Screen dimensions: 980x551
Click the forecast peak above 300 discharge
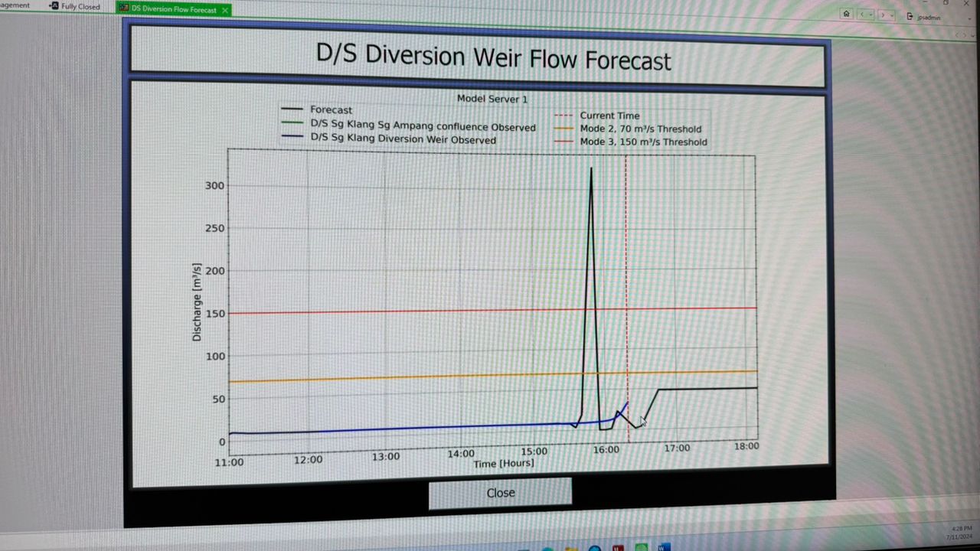pyautogui.click(x=591, y=168)
